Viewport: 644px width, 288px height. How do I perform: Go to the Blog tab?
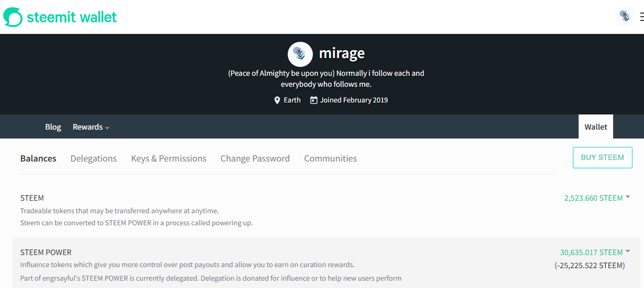pos(53,127)
